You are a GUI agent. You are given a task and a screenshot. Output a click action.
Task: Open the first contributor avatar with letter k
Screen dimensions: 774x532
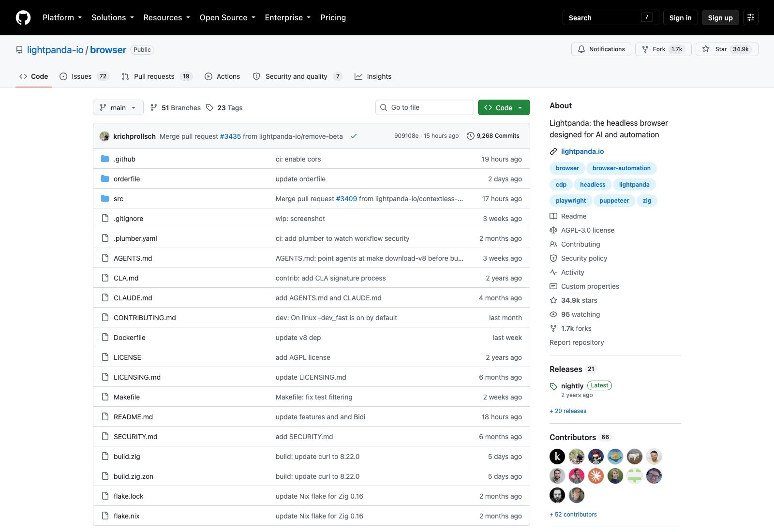[557, 457]
